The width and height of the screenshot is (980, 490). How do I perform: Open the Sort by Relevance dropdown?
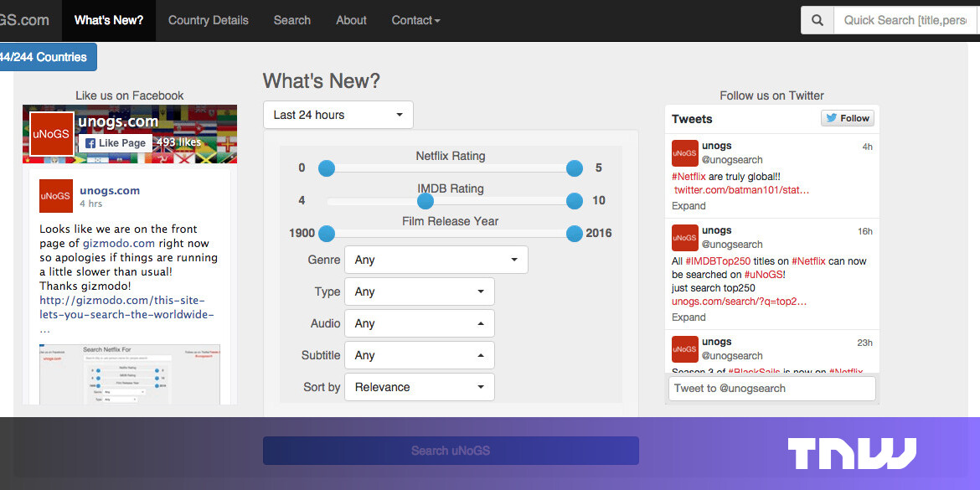[419, 387]
